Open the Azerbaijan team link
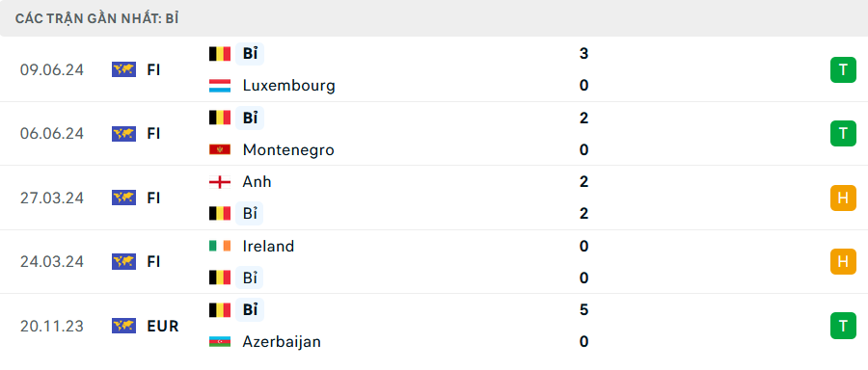This screenshot has height=370, width=868. pyautogui.click(x=282, y=342)
